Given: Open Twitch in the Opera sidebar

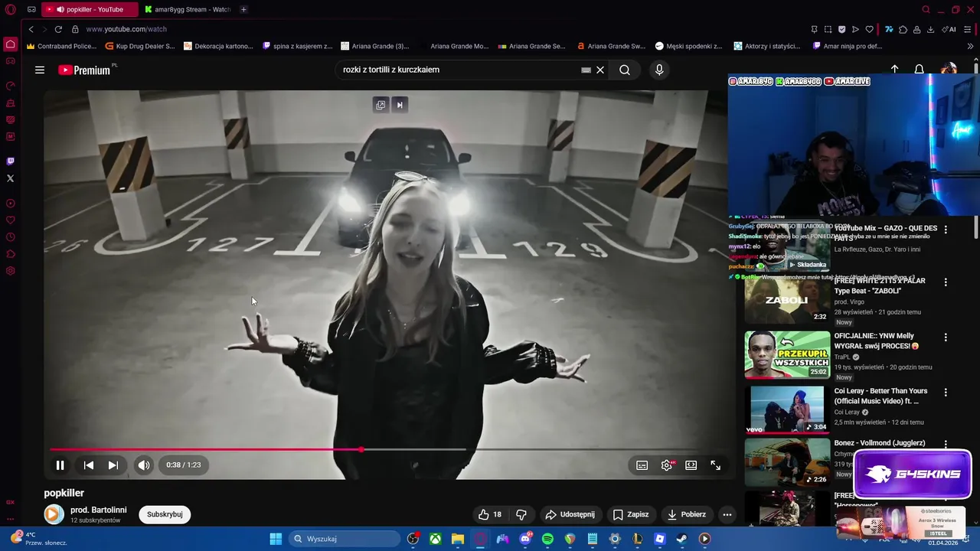Looking at the screenshot, I should [10, 161].
